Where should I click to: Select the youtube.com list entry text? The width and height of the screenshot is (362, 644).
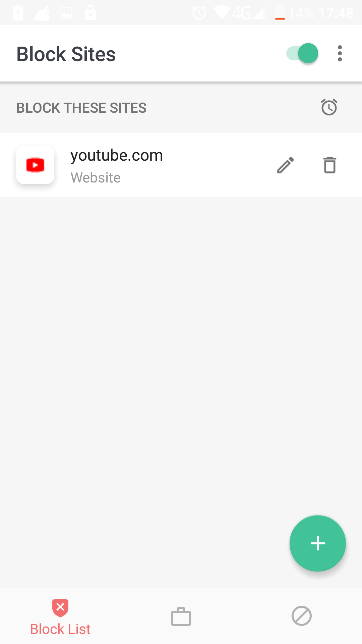pyautogui.click(x=117, y=155)
